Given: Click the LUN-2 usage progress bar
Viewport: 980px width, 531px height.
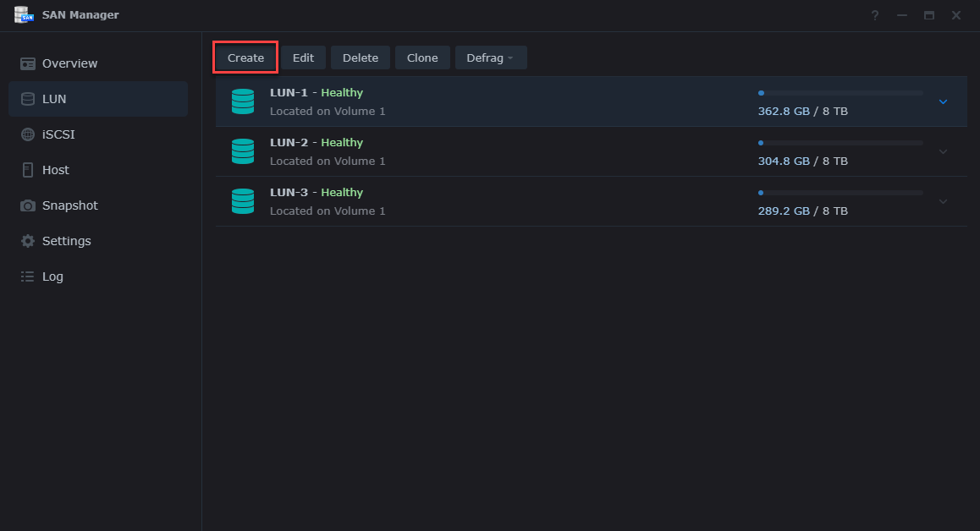Looking at the screenshot, I should click(840, 143).
